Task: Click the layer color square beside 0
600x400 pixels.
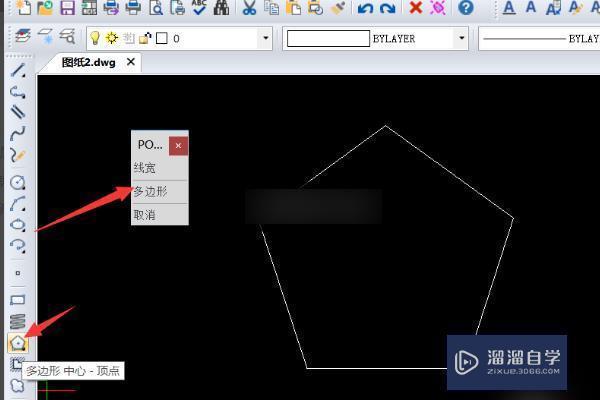Action: 162,38
